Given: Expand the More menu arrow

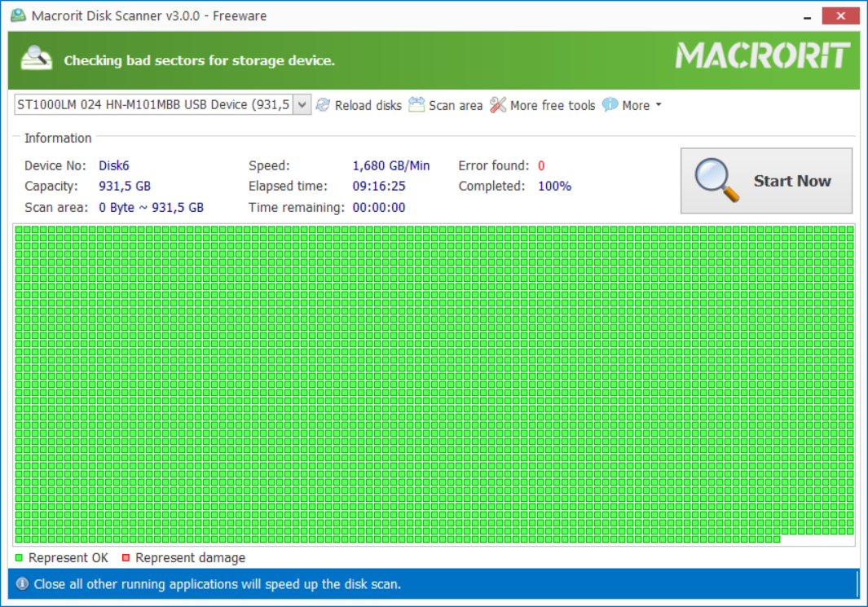Looking at the screenshot, I should click(x=658, y=105).
